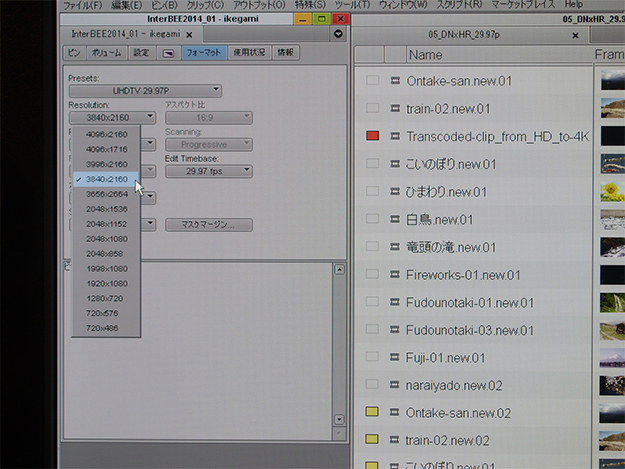This screenshot has width=625, height=469.
Task: Switch to the 使用状況 tab
Action: click(x=249, y=53)
